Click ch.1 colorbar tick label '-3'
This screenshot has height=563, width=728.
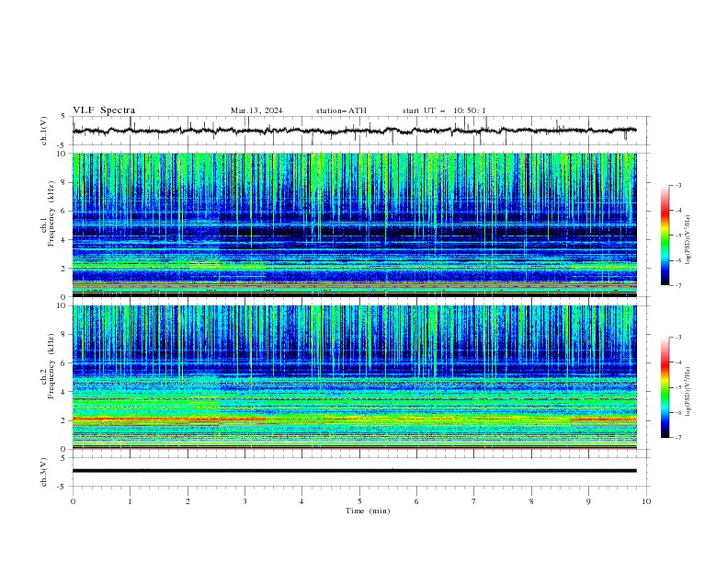tap(677, 185)
